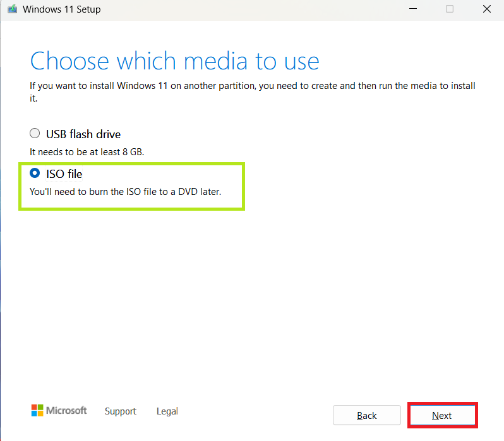
Task: Select the ISO file radio button
Action: coord(35,173)
